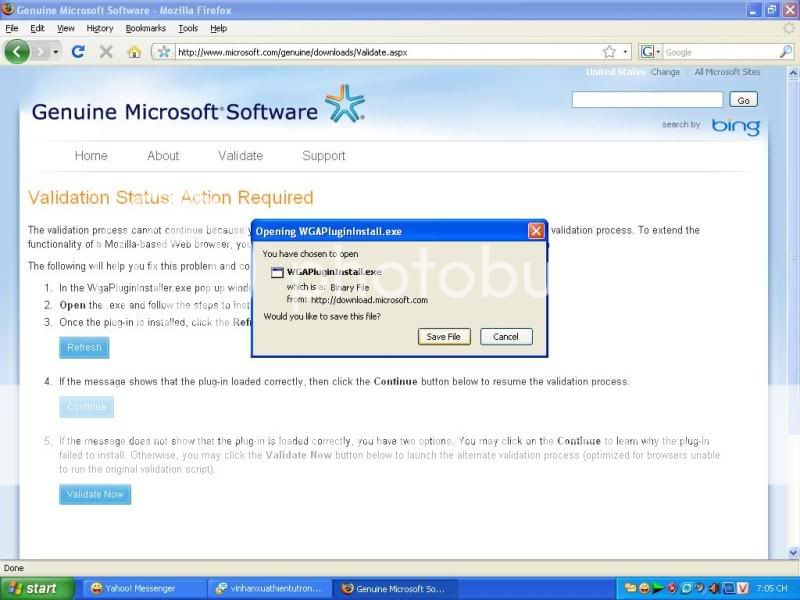The width and height of the screenshot is (800, 600).
Task: Click the green Back arrow button
Action: pos(17,52)
